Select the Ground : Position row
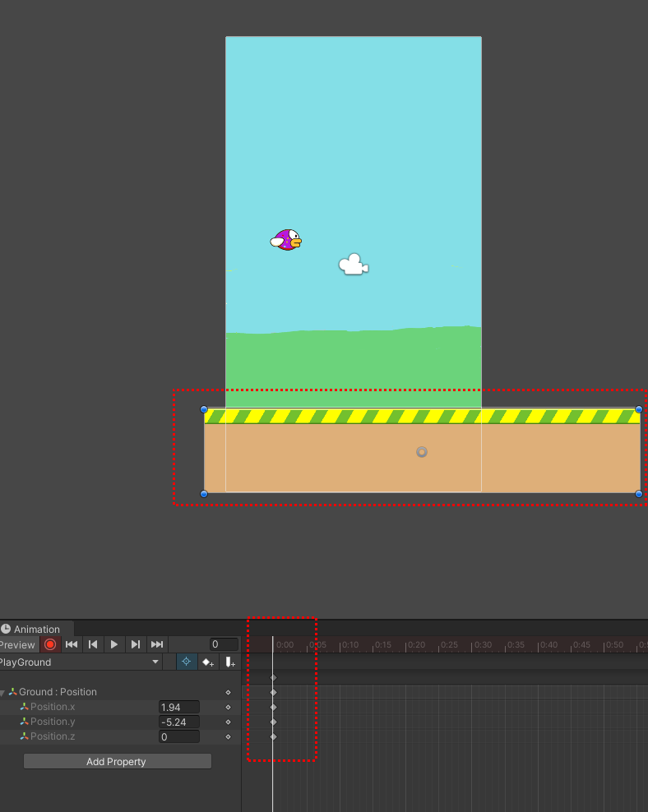The image size is (648, 812). (120, 692)
